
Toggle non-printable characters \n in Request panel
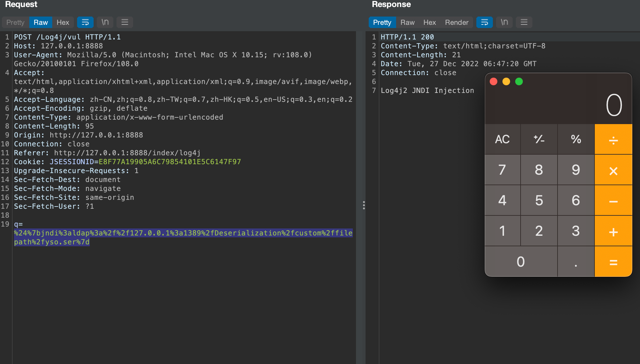[x=105, y=22]
